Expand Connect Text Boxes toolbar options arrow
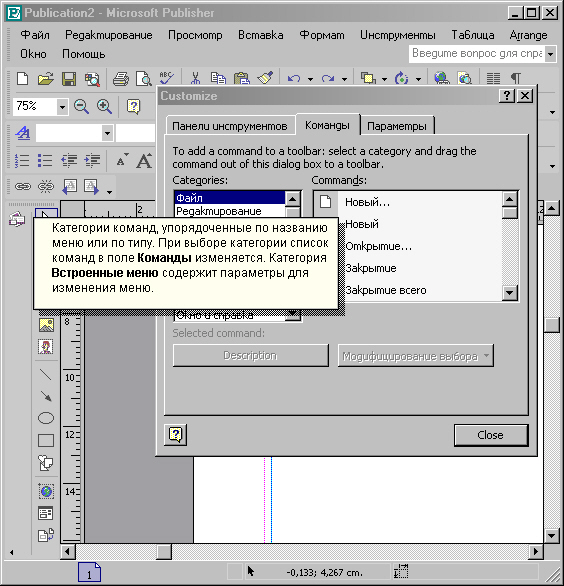564x586 pixels. (110, 192)
